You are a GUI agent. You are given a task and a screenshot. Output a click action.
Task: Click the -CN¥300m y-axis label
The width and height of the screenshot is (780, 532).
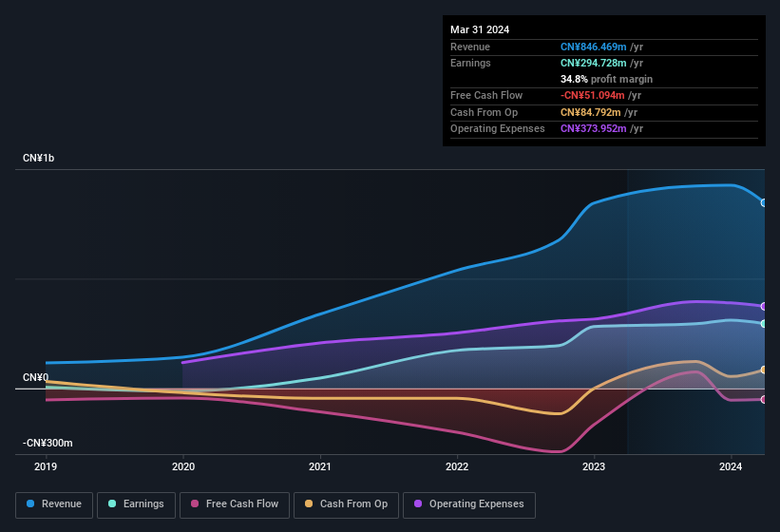[x=48, y=443]
